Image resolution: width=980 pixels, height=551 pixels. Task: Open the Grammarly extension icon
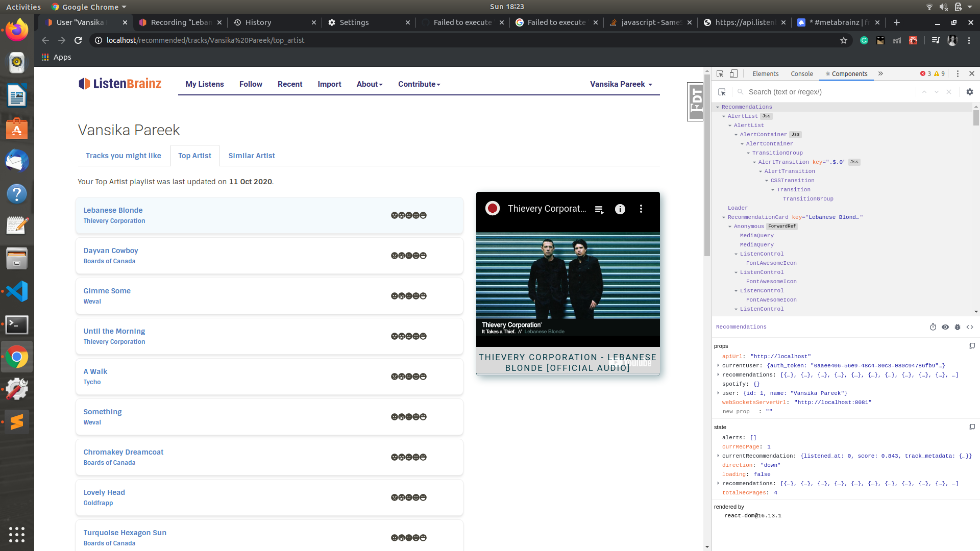coord(864,40)
